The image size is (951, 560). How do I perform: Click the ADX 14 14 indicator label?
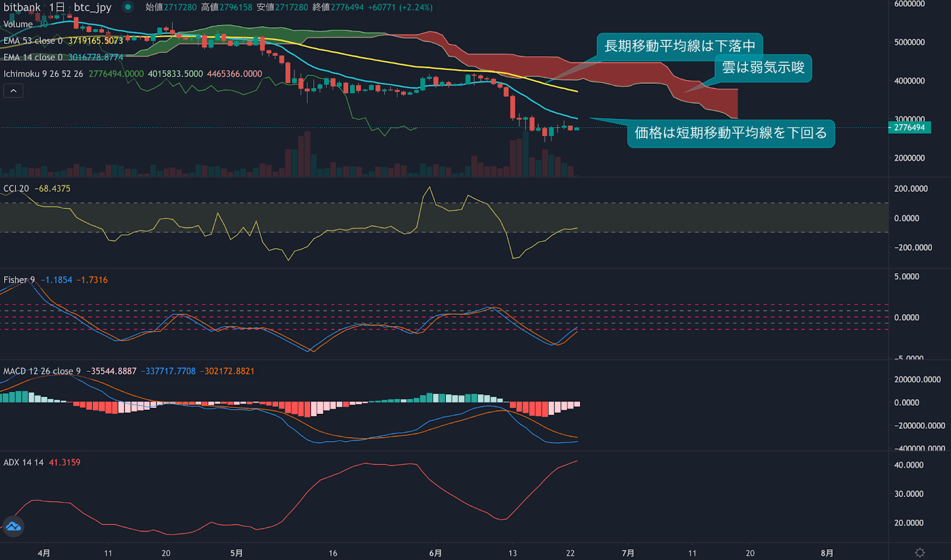23,463
